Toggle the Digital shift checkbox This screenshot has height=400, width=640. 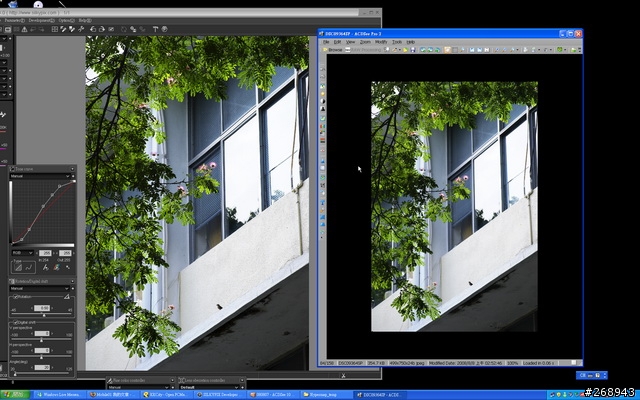16,322
